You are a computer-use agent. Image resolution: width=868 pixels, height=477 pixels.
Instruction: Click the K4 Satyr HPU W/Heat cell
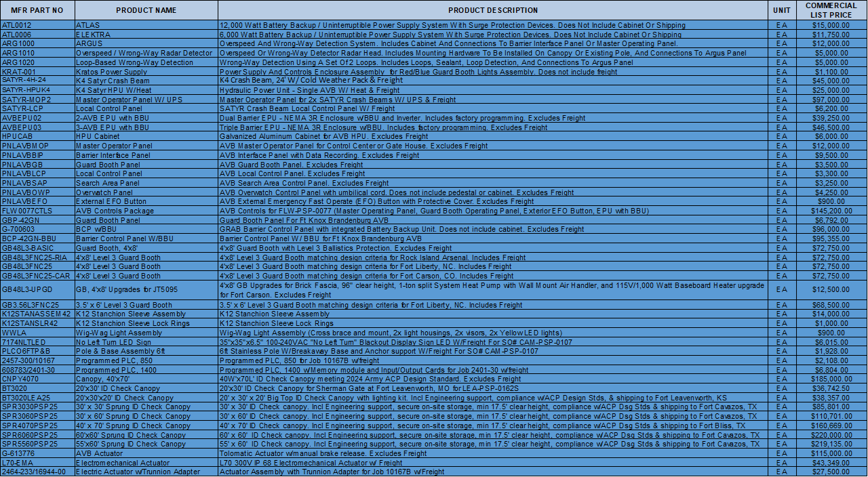(146, 90)
